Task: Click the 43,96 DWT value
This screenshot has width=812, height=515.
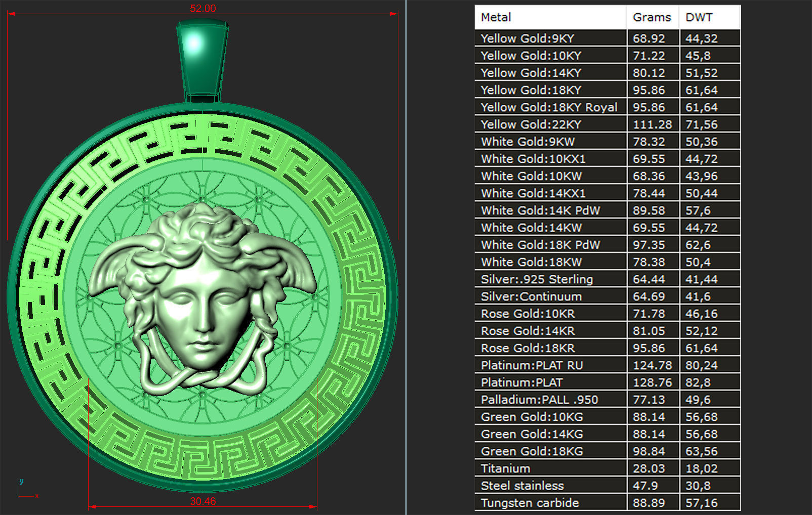Action: (x=701, y=176)
